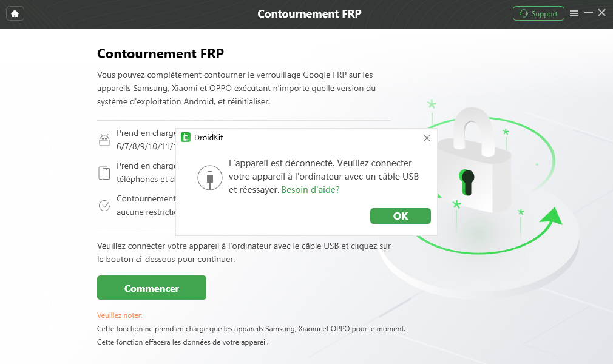
Task: Confirm the disconnected device message with OK
Action: 401,216
